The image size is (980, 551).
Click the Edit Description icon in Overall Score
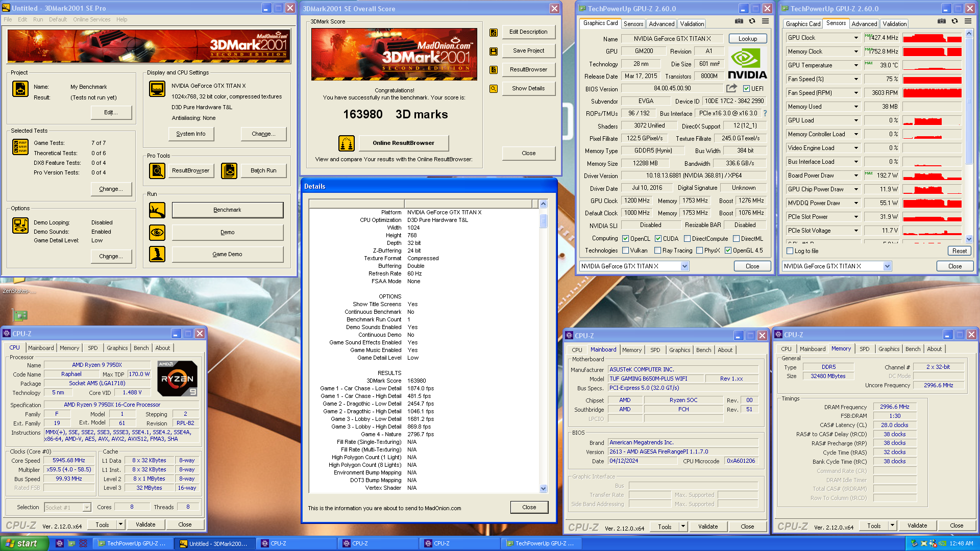pos(494,32)
